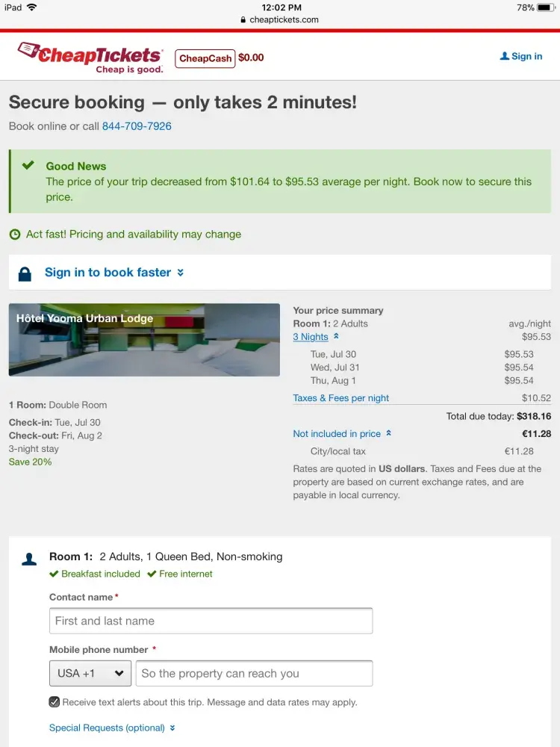560x747 pixels.
Task: Open Taxes & Fees per night link
Action: (x=340, y=398)
